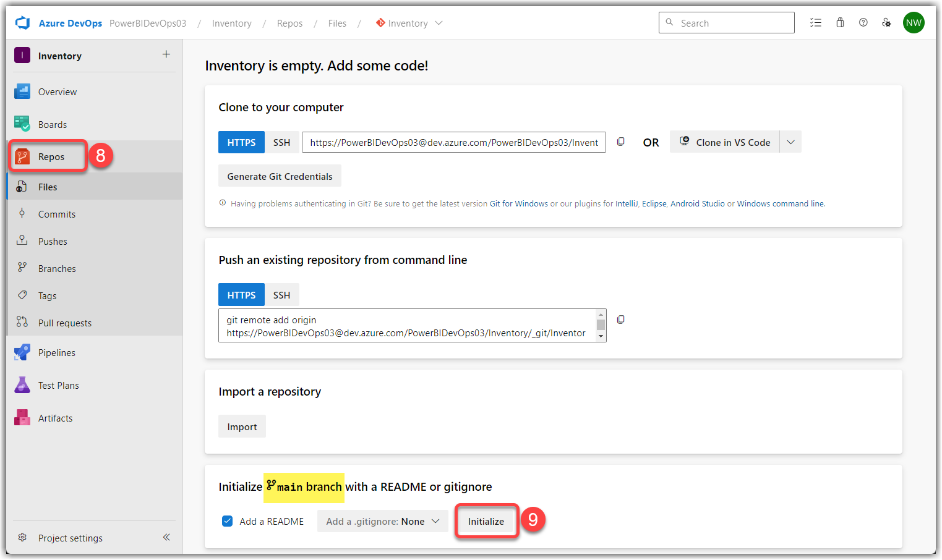The height and width of the screenshot is (560, 942).
Task: Go to Repos breadcrumb
Action: click(x=289, y=23)
